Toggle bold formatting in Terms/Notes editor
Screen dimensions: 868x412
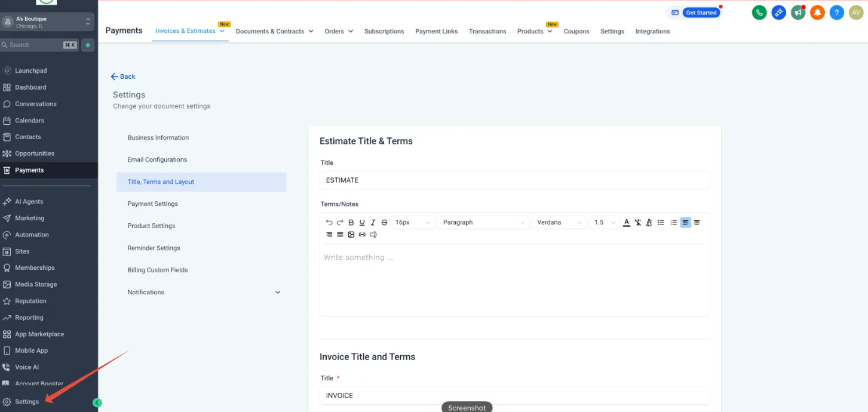pyautogui.click(x=351, y=222)
